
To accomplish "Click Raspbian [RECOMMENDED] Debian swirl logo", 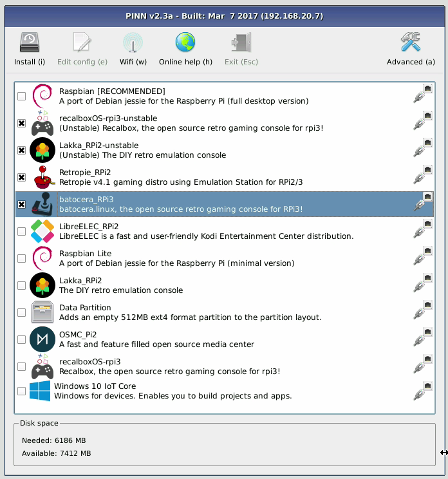I will [42, 96].
